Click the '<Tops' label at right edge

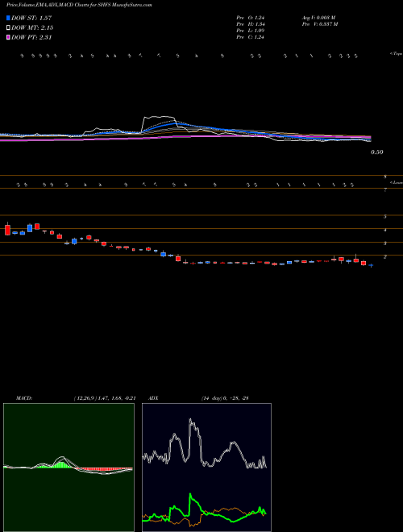(x=396, y=54)
